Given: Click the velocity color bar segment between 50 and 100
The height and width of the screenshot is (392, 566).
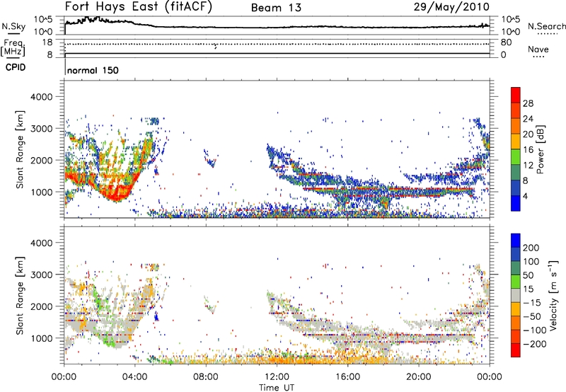Looking at the screenshot, I should pos(516,268).
